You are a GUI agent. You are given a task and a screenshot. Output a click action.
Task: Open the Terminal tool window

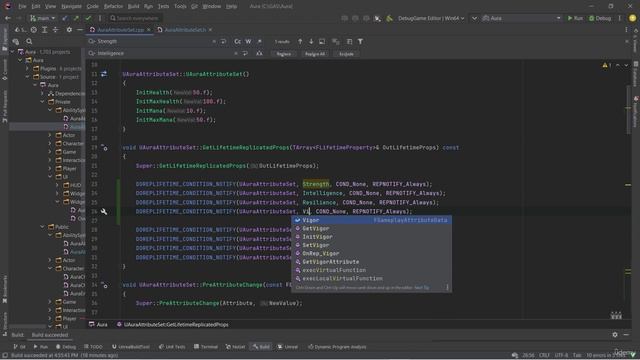(206, 347)
